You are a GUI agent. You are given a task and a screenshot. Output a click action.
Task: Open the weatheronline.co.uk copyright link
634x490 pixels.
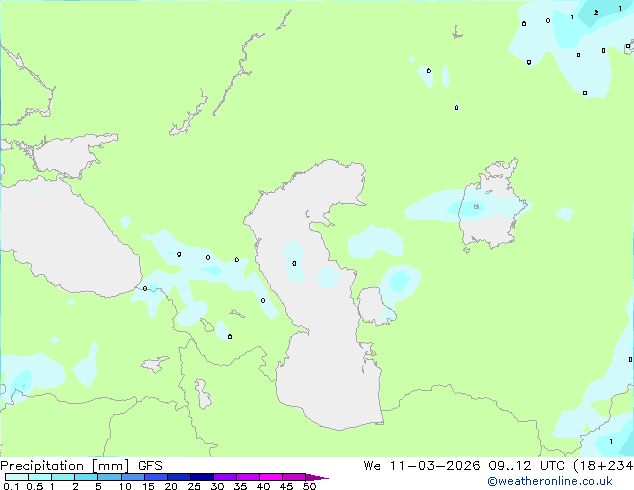[550, 481]
